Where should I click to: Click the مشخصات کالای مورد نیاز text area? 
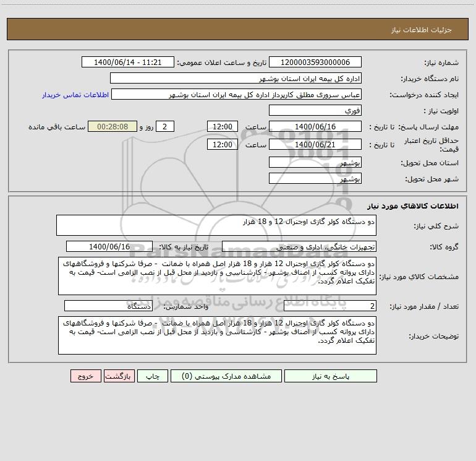click(217, 276)
